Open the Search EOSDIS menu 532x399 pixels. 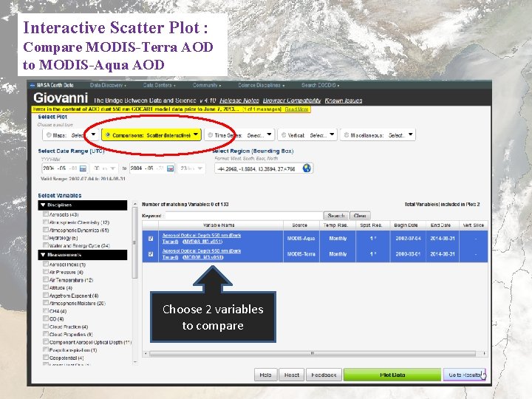pos(320,85)
